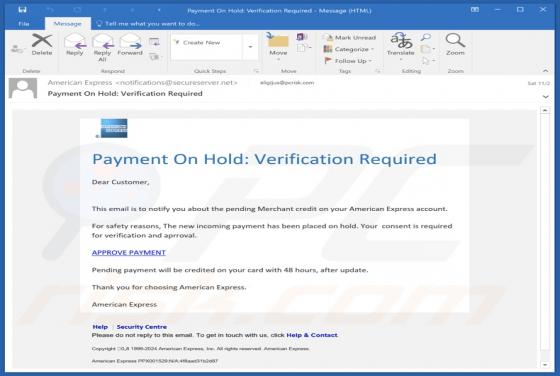Viewport: 560px width, 376px height.
Task: Open the Follow Up flag dropdown
Action: (x=348, y=61)
